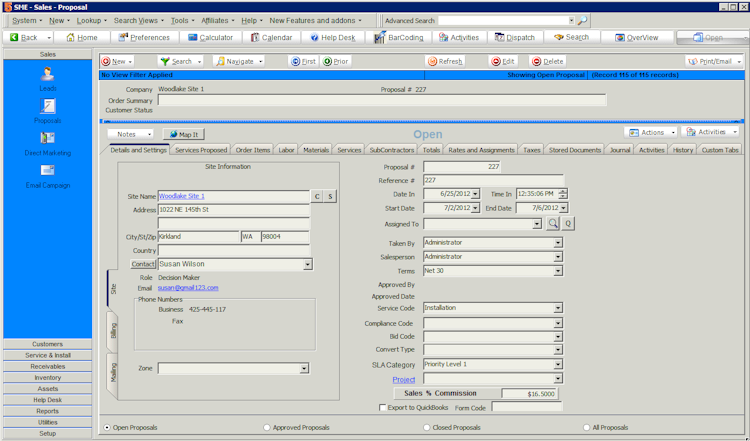
Task: Click the Map It button
Action: 184,133
